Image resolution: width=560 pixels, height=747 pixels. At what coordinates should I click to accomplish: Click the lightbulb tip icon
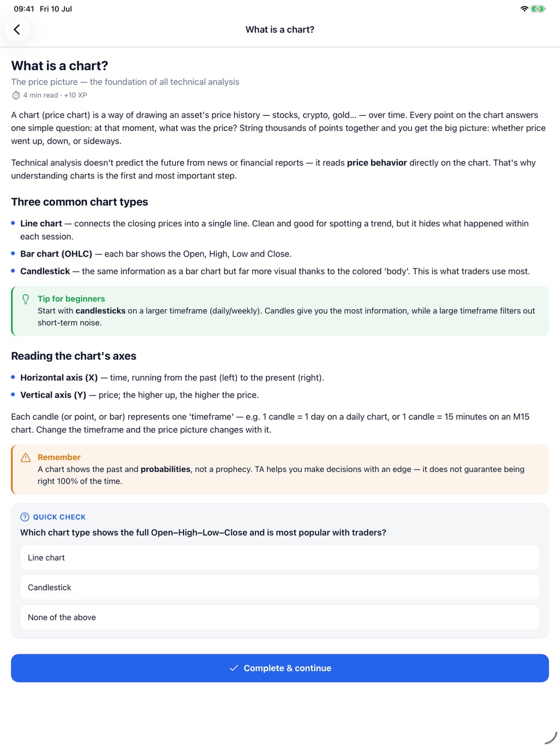(25, 299)
